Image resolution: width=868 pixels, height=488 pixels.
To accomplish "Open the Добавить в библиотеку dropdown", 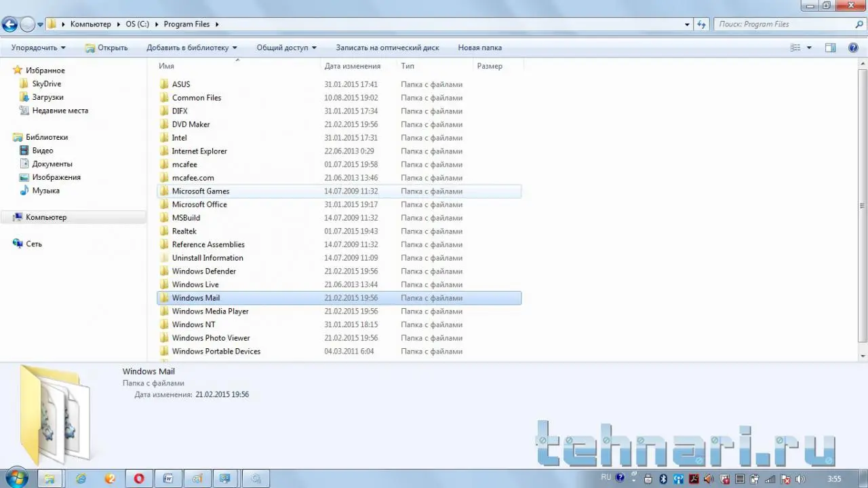I will [192, 48].
